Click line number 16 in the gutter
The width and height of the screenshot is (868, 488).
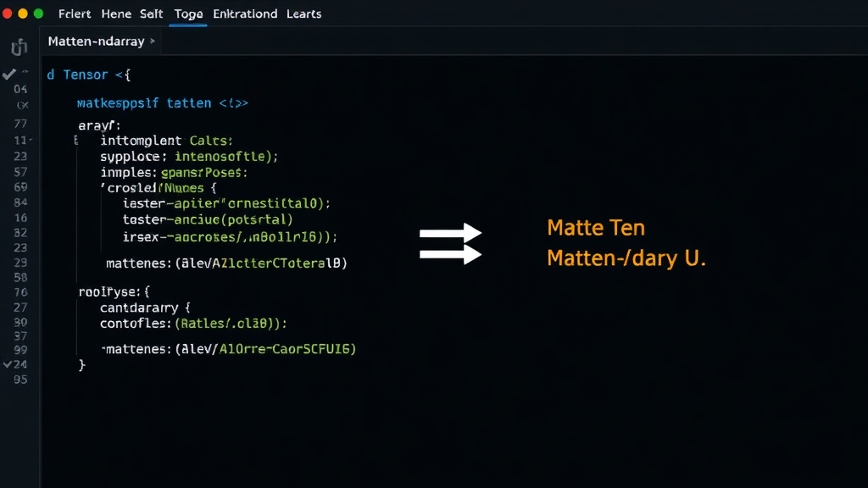(x=20, y=218)
